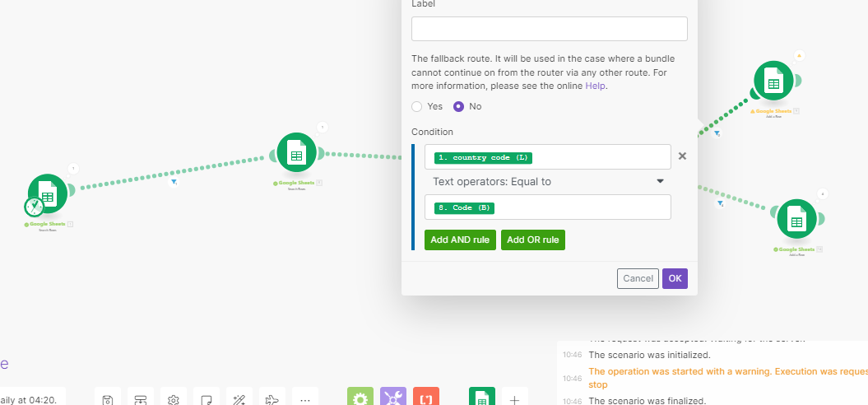868x405 pixels.
Task: Click log entry 'The scenario was finalized.'
Action: pyautogui.click(x=648, y=401)
